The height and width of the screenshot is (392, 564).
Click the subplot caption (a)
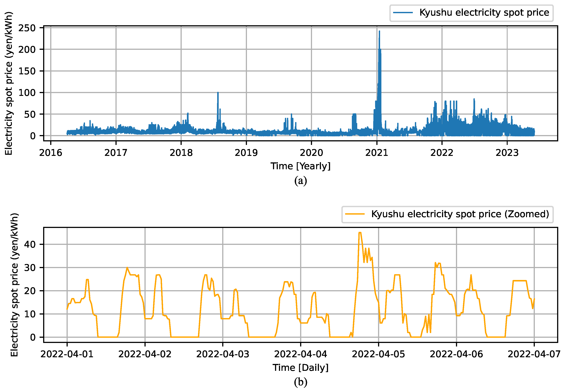coord(301,181)
